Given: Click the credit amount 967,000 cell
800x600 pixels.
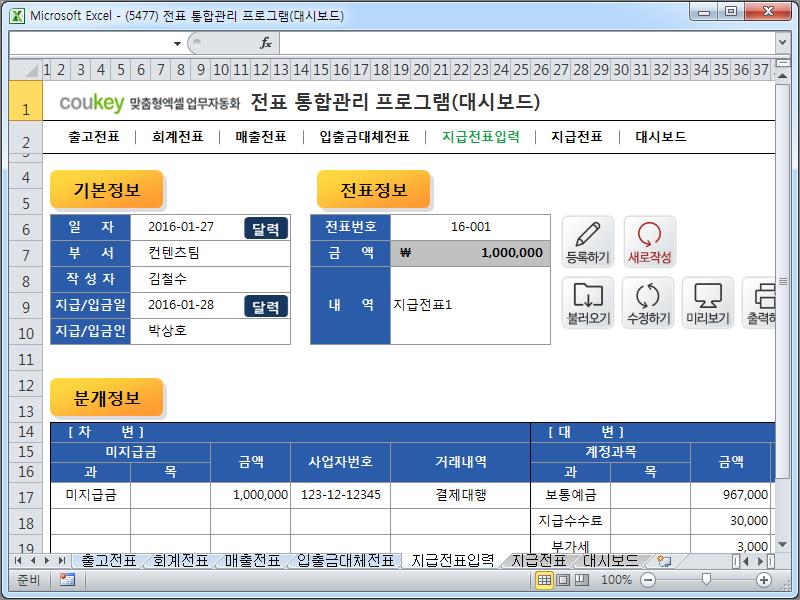Looking at the screenshot, I should point(731,495).
